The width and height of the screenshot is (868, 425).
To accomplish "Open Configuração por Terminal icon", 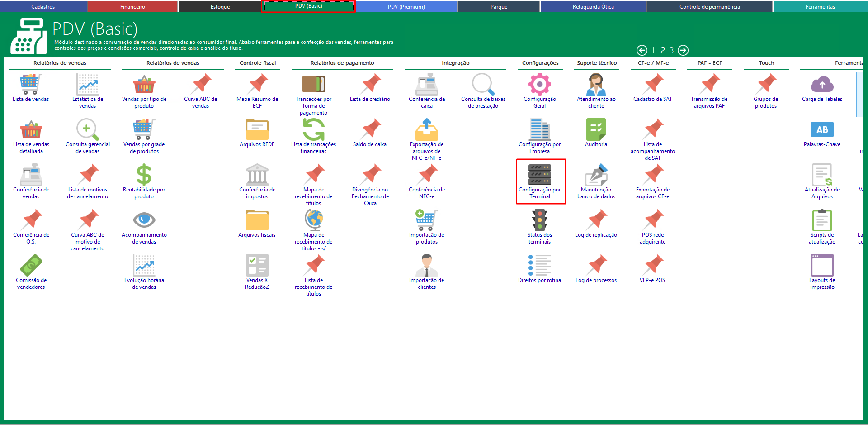I will [x=540, y=175].
